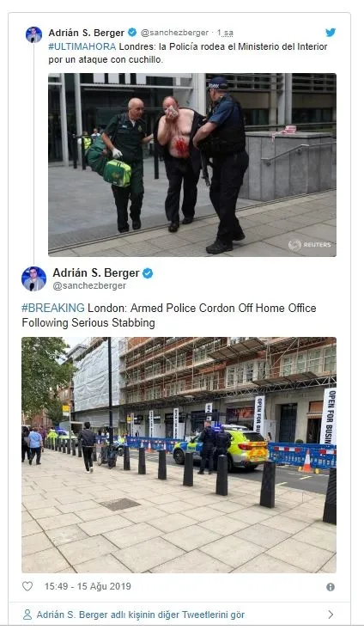Image resolution: width=364 pixels, height=630 pixels.
Task: Open the #BREAKING hashtag
Action: [x=53, y=309]
